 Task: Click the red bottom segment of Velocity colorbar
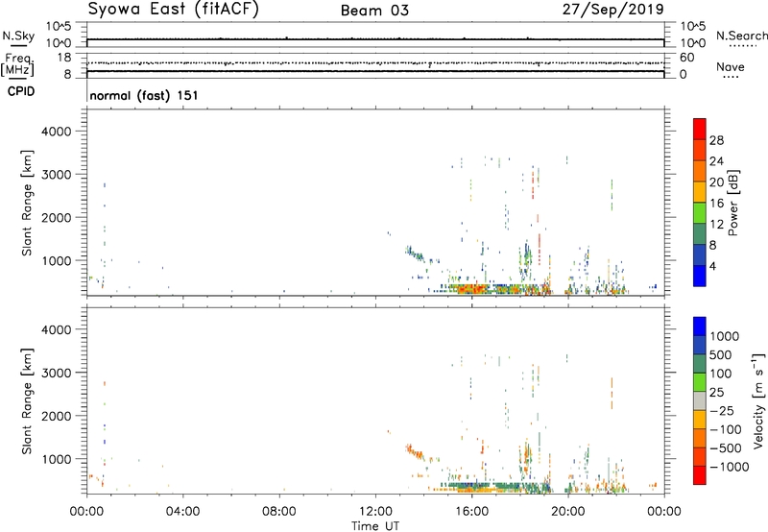point(700,475)
